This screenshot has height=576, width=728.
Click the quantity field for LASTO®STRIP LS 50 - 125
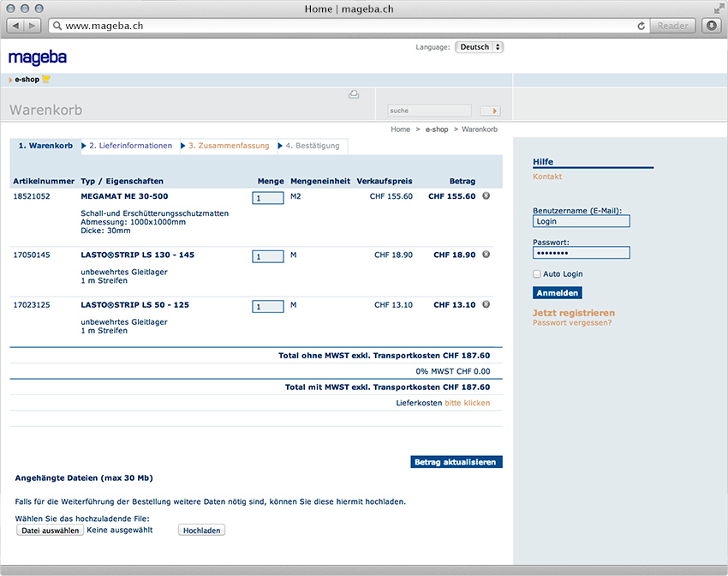point(268,307)
